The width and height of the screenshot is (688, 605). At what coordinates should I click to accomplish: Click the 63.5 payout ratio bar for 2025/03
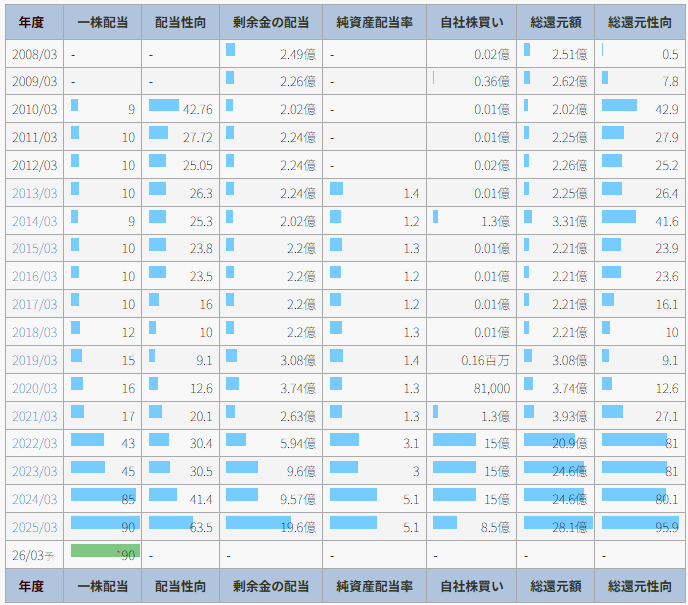tap(171, 522)
